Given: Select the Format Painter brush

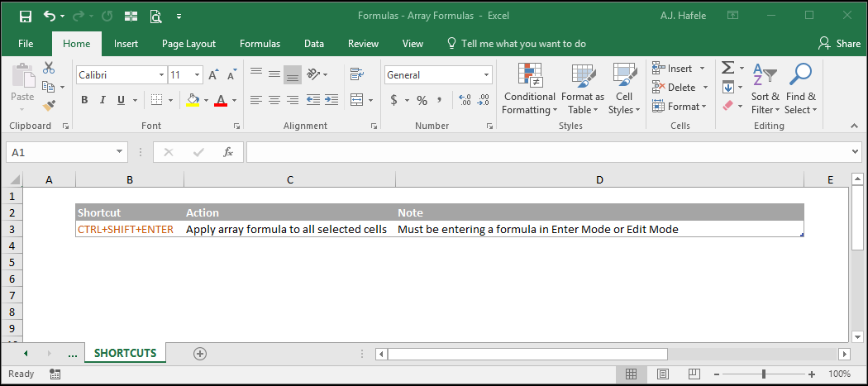Looking at the screenshot, I should coord(49,105).
